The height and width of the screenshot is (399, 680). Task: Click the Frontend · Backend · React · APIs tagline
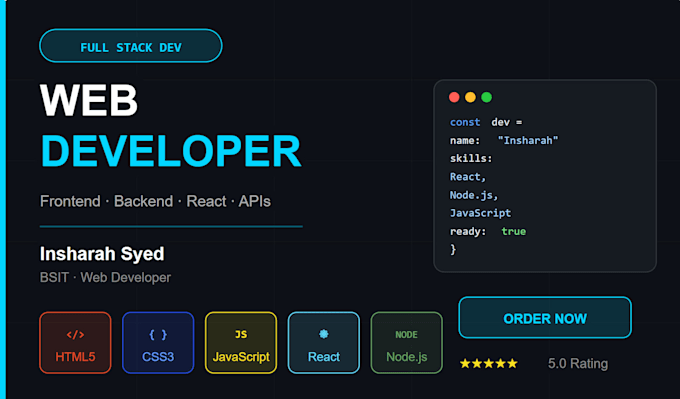tap(155, 201)
